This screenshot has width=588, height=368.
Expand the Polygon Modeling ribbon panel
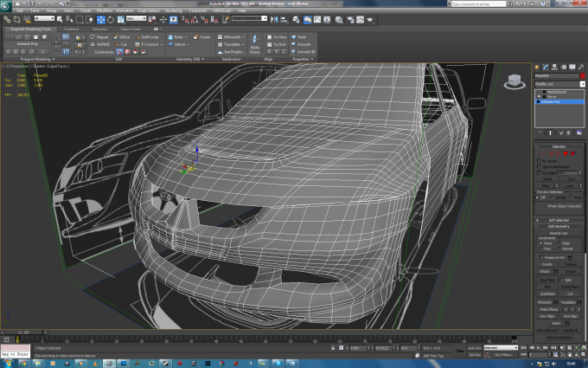coord(37,59)
